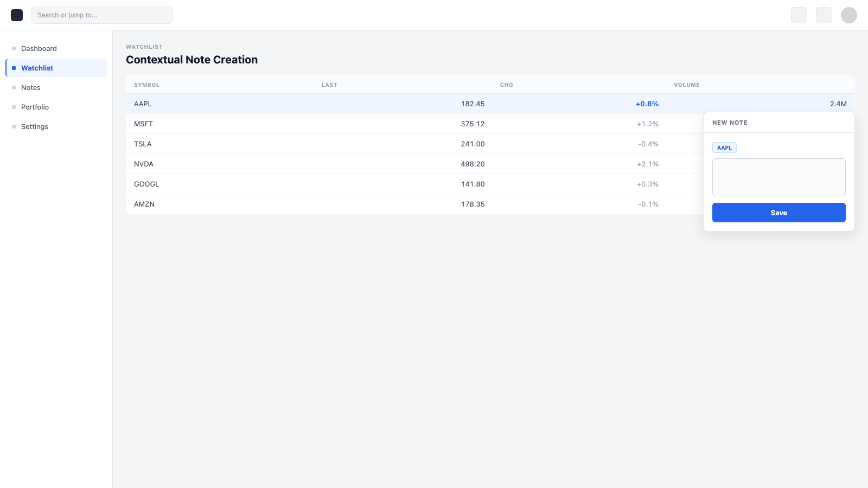Open the user avatar circle

(x=848, y=15)
